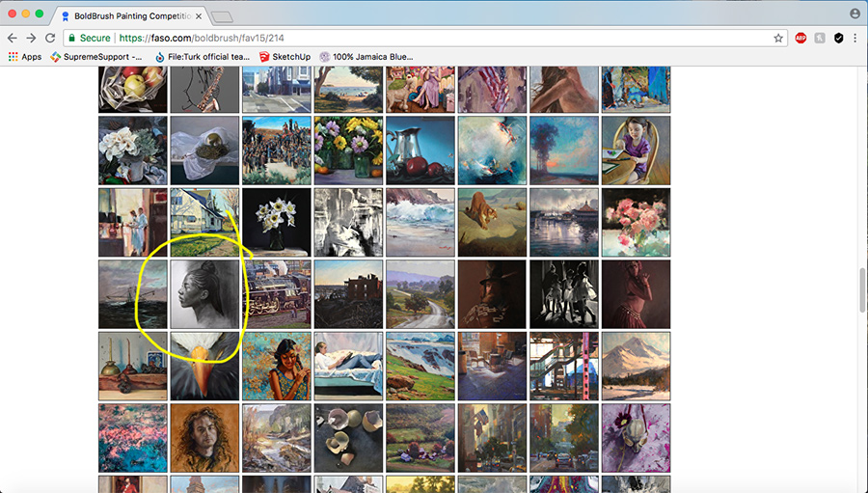Grab the page vertical scrollbar thumb

[x=862, y=290]
